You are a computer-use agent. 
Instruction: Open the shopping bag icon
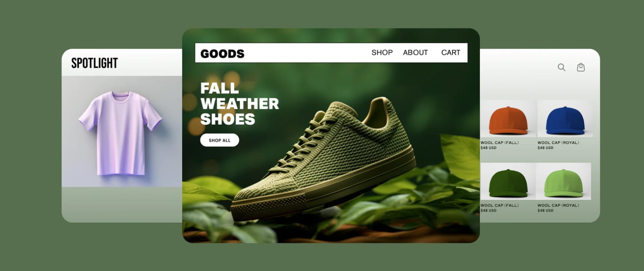[581, 67]
